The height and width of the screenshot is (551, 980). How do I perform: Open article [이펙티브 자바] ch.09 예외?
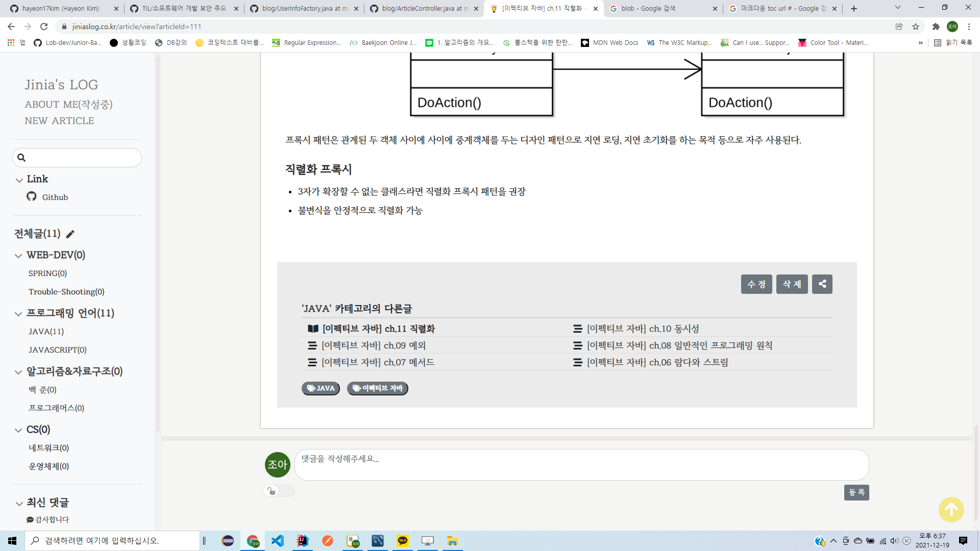[373, 346]
